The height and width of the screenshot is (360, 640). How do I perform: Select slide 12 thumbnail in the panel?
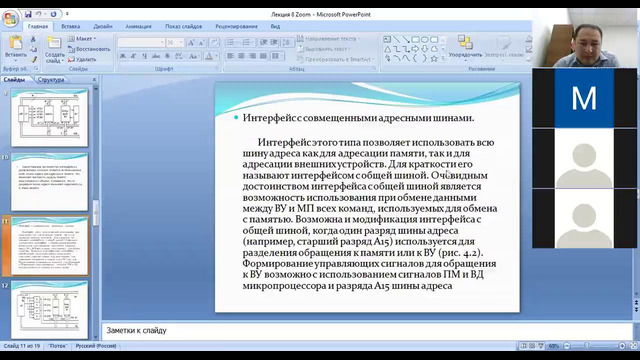pyautogui.click(x=49, y=310)
